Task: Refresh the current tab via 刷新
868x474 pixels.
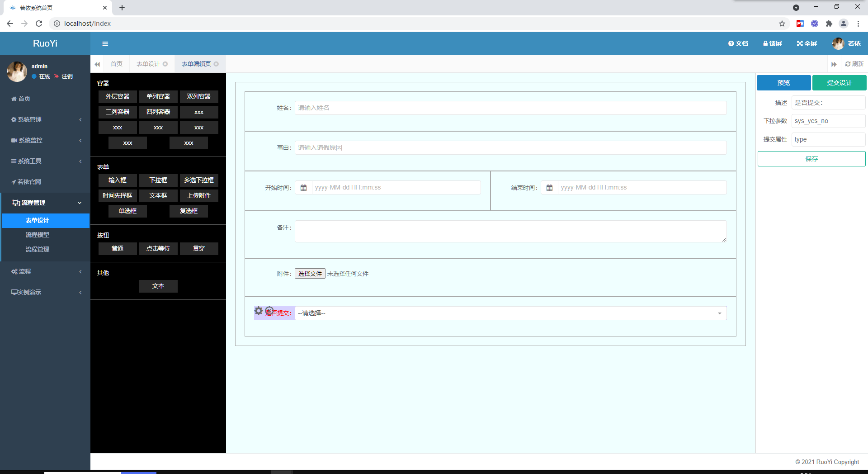Action: point(854,64)
